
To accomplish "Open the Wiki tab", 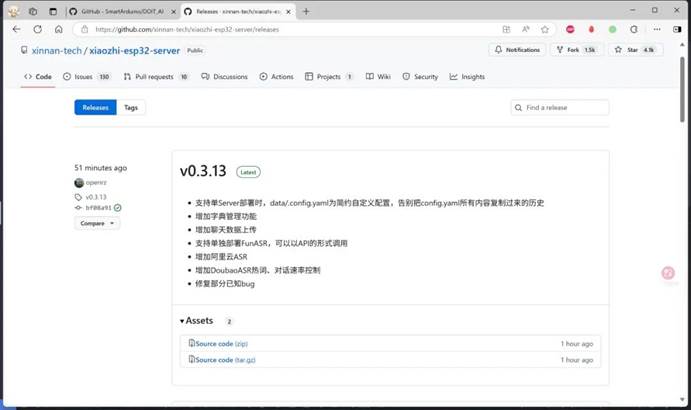I will [378, 77].
